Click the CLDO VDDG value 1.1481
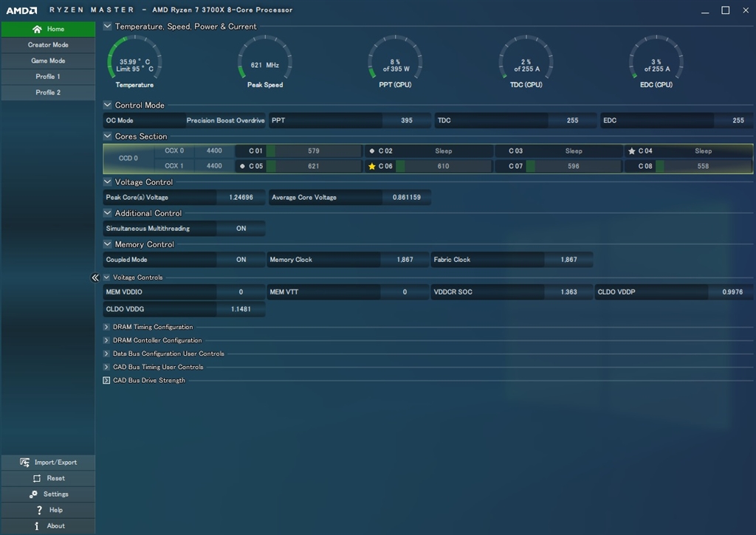756x535 pixels. point(241,309)
